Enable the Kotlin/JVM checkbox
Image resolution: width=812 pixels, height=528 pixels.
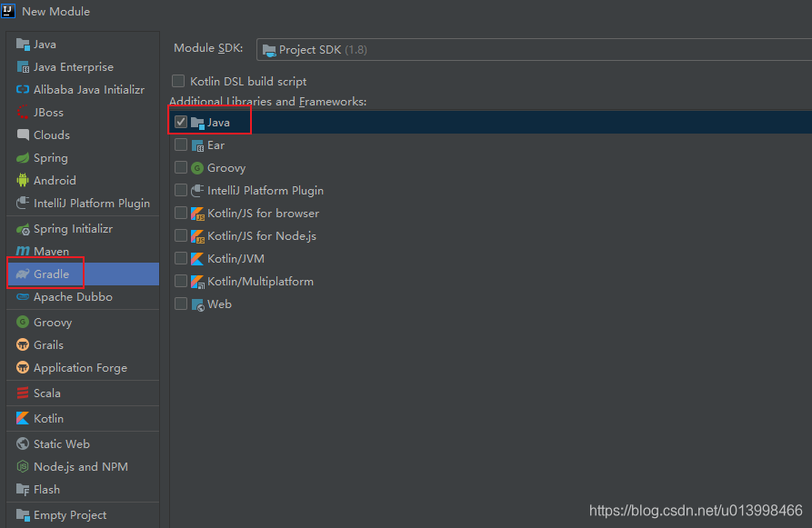click(x=181, y=258)
